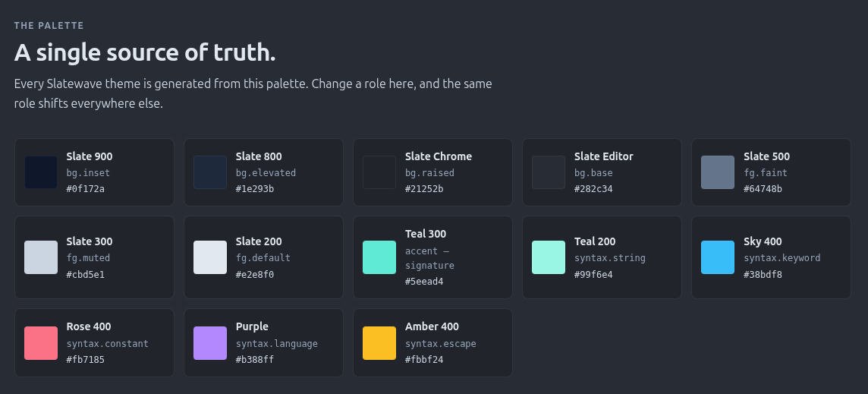Click the bg.base role label

[x=593, y=173]
